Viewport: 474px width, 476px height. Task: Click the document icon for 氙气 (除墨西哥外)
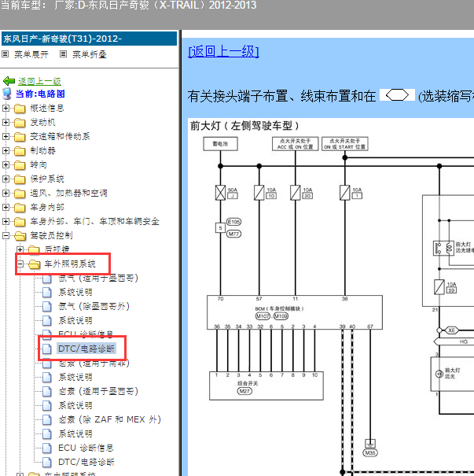click(47, 307)
